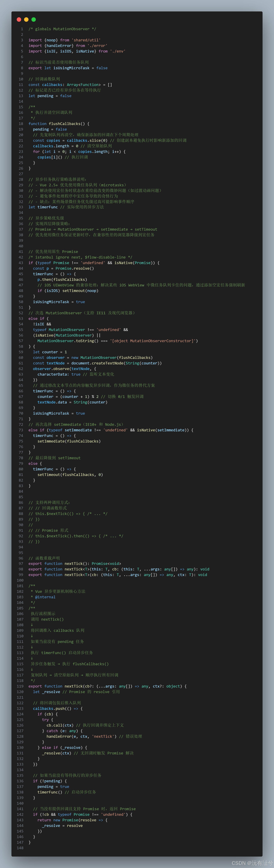Click the '!isIE &&' condition line
The height and width of the screenshot is (868, 274).
(42, 324)
